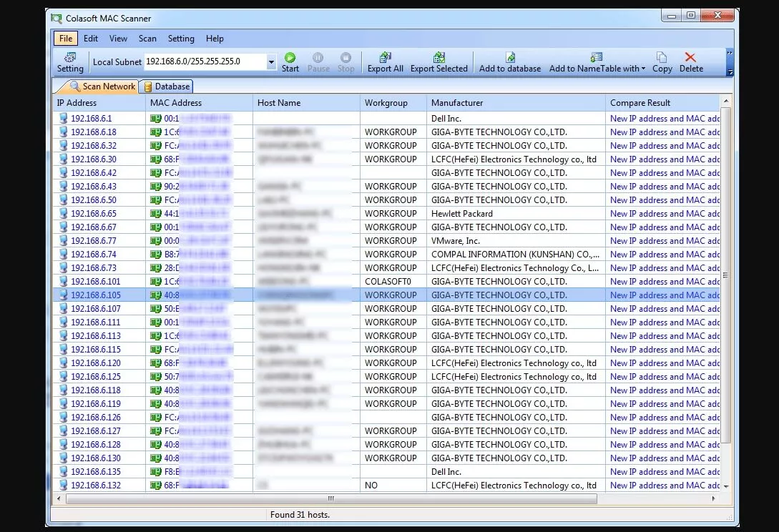The height and width of the screenshot is (532, 779).
Task: Click the Export All icon
Action: coord(385,63)
